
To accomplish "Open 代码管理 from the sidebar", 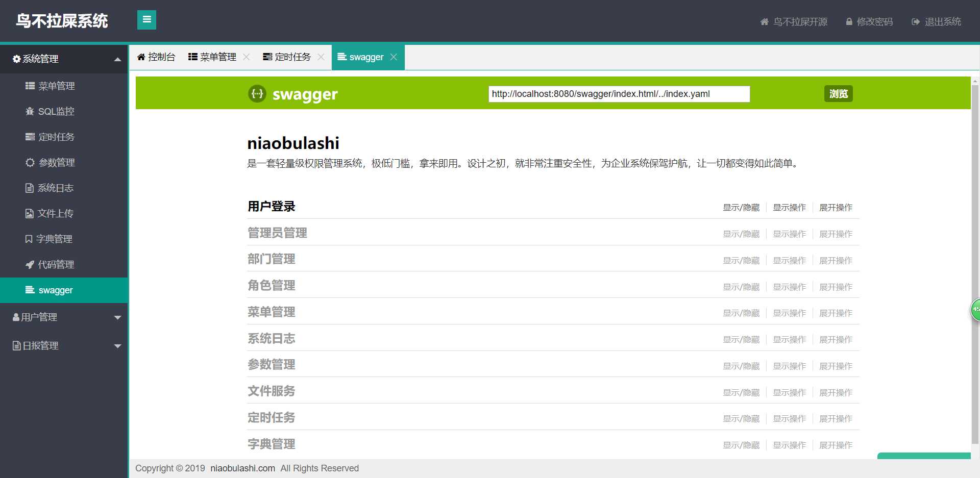I will click(x=64, y=264).
